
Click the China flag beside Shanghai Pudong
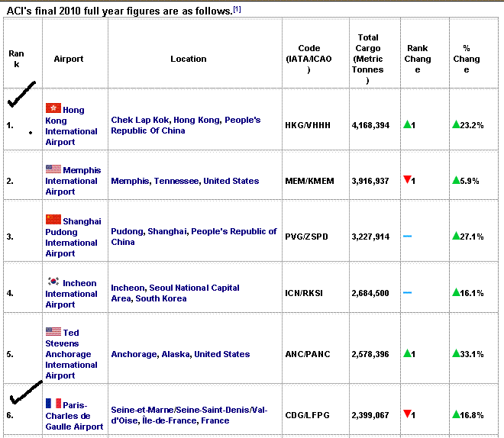[x=53, y=219]
